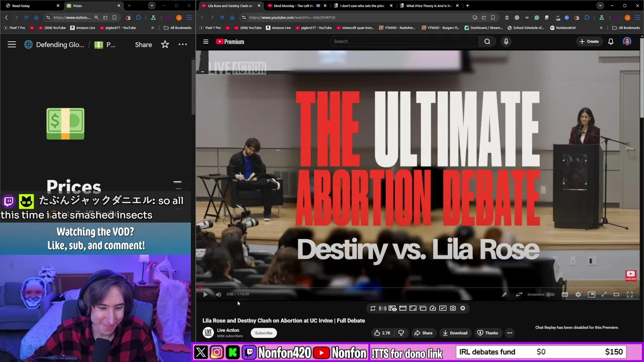This screenshot has width=644, height=362.
Task: Focus the YouTube search box
Action: pos(405,41)
